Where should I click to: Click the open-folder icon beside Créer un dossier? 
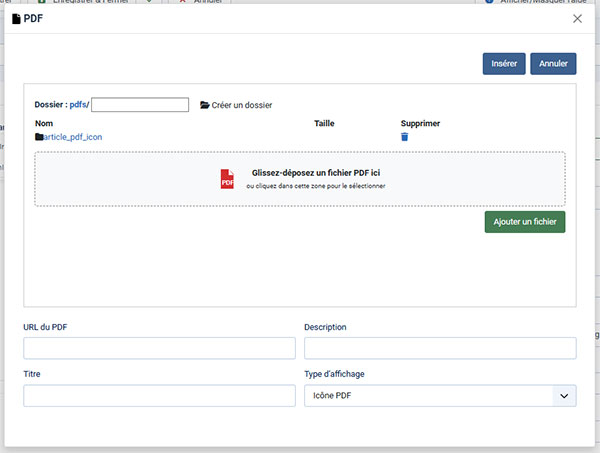click(205, 105)
